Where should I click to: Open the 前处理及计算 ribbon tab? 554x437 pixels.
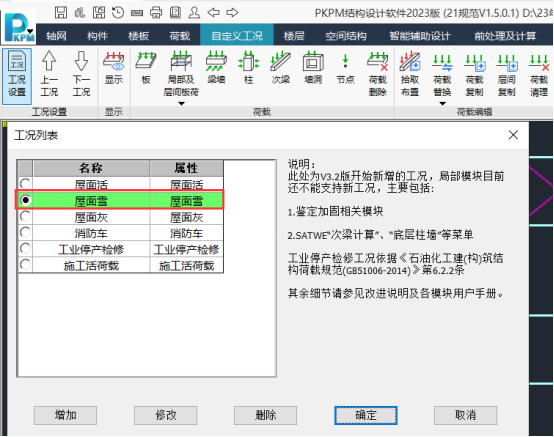coord(505,36)
